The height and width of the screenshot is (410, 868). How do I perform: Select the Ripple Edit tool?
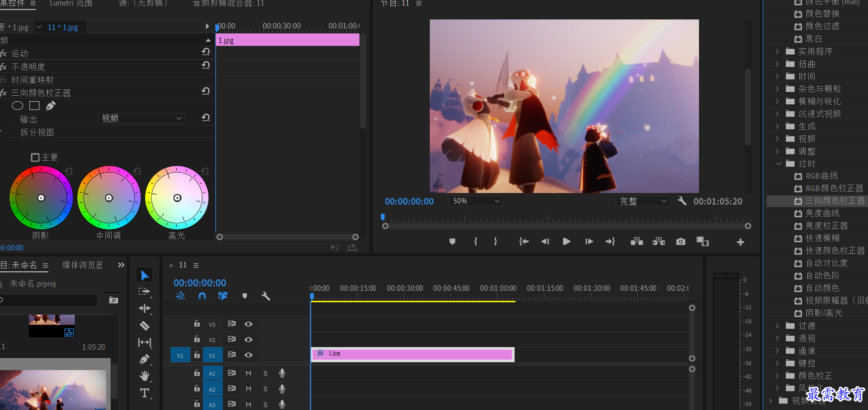click(145, 308)
